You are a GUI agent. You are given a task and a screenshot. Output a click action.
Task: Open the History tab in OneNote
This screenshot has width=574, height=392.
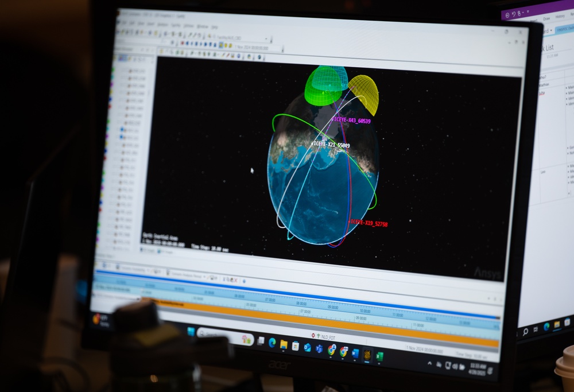560,17
